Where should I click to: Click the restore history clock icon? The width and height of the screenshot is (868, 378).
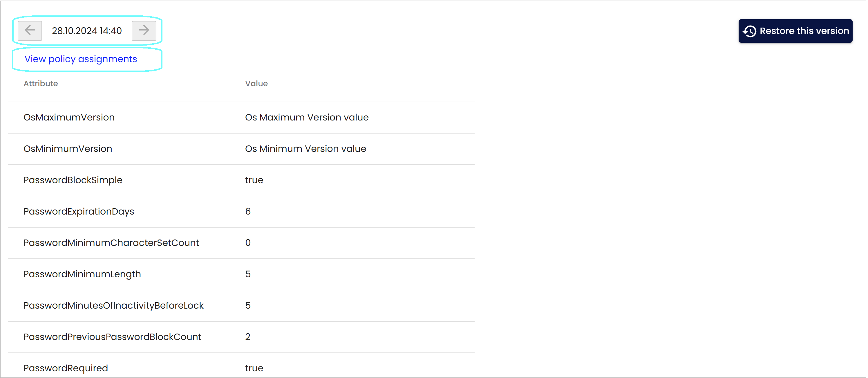[x=749, y=31]
